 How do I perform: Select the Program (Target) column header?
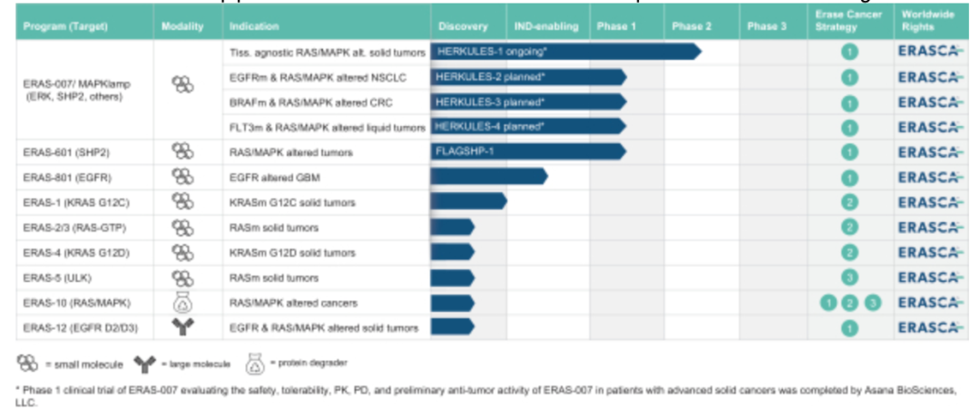64,26
